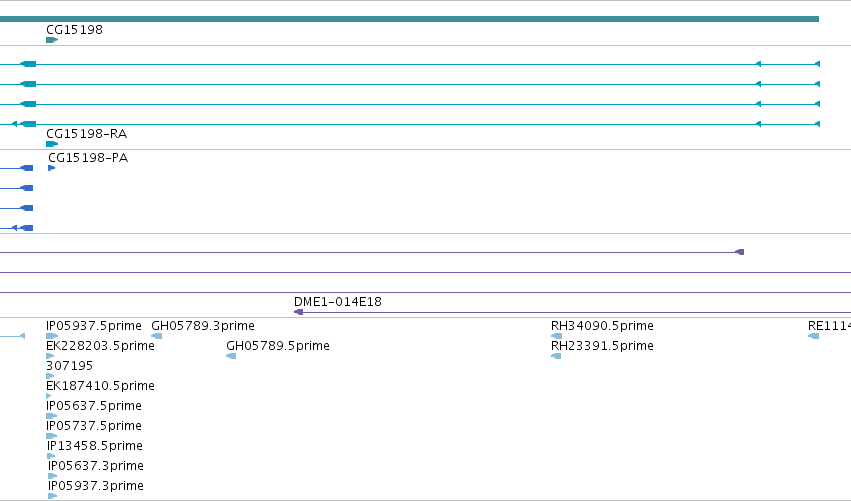Select the CG15198-RA transcript arrow glyph
The image size is (851, 501).
coord(52,144)
